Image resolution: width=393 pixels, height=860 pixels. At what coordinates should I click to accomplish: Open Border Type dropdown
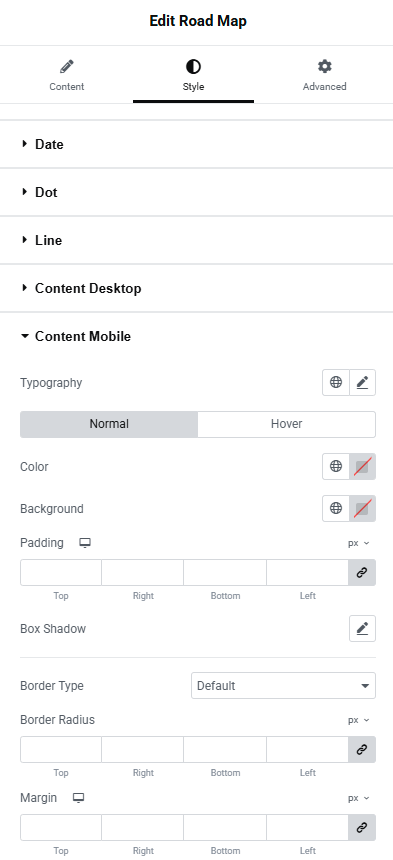(283, 686)
